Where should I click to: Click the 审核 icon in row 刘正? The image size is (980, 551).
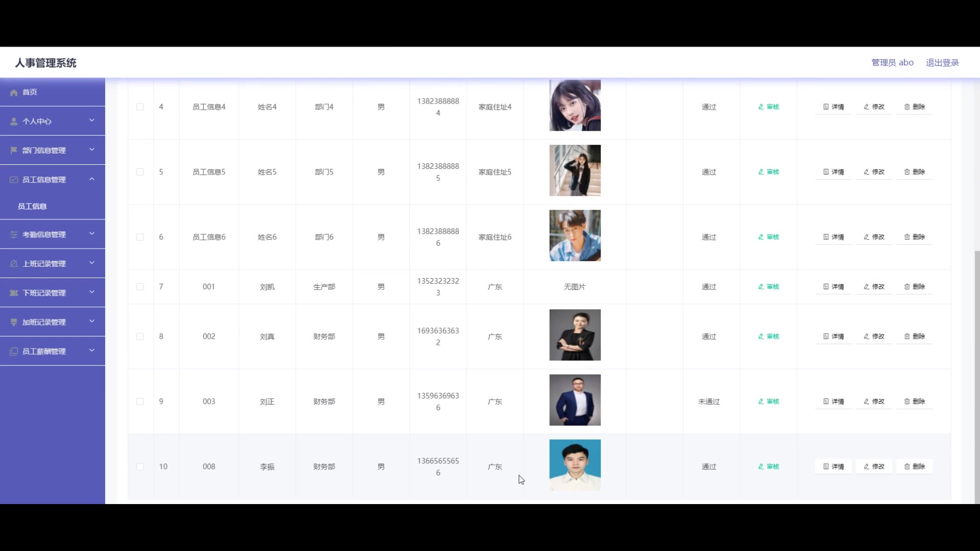point(761,402)
